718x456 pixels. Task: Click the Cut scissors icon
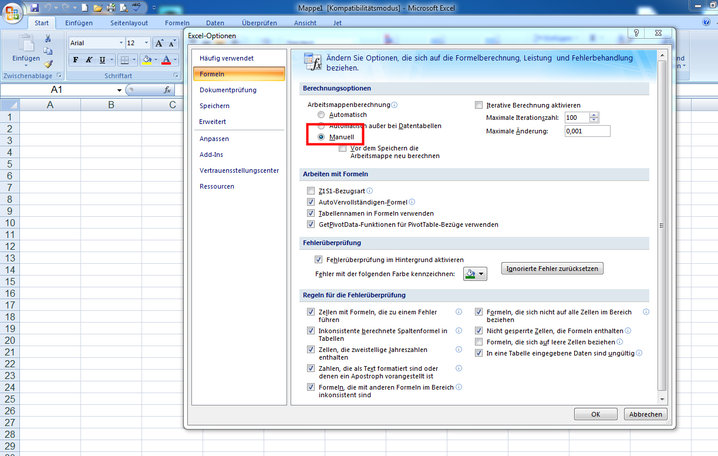[48, 39]
